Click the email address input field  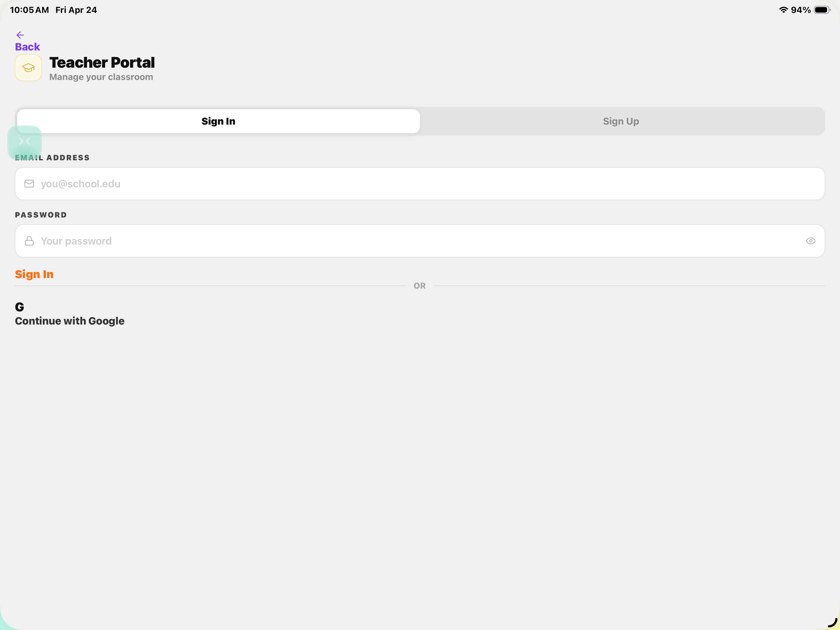pos(420,184)
